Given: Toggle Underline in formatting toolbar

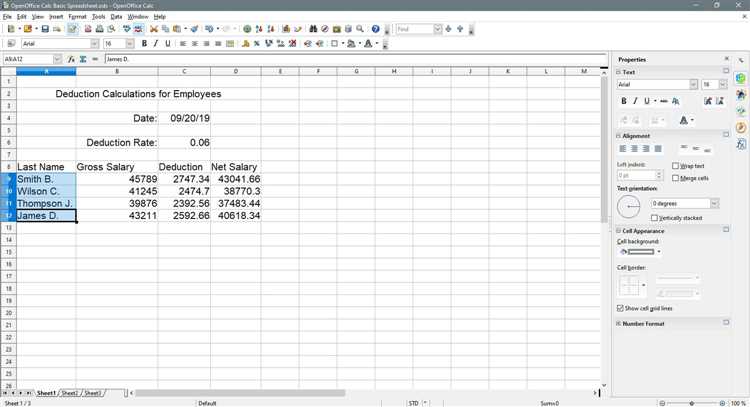Looking at the screenshot, I should (x=167, y=44).
